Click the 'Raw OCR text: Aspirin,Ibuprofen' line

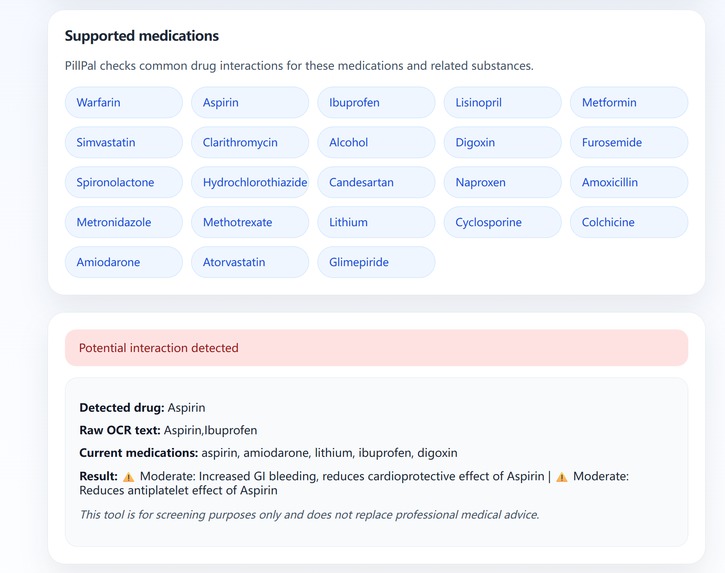168,430
